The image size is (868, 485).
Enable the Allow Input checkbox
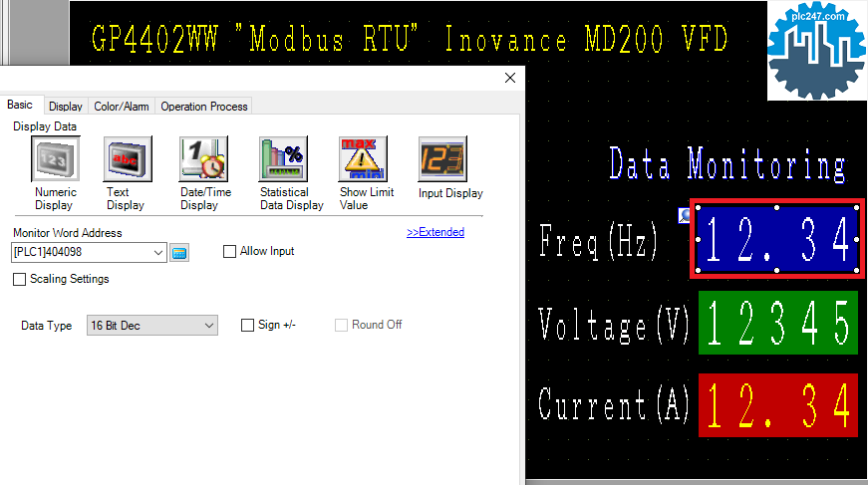coord(229,252)
